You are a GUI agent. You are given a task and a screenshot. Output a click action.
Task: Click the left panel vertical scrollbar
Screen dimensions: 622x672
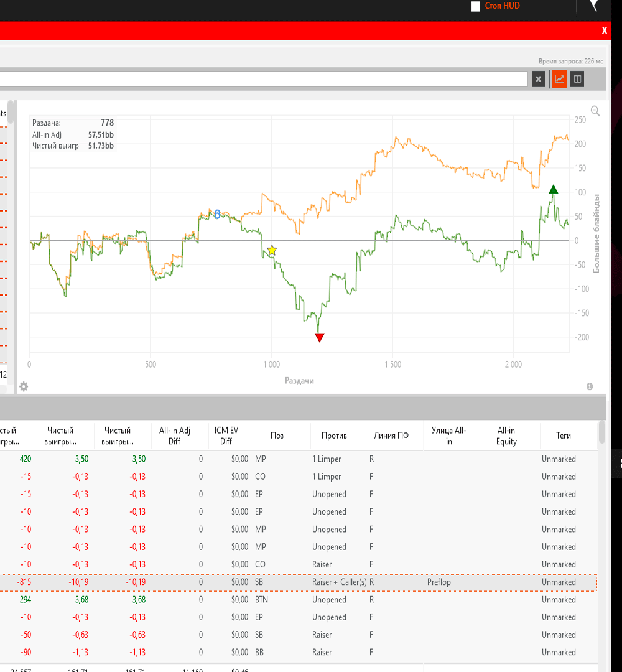point(11,112)
